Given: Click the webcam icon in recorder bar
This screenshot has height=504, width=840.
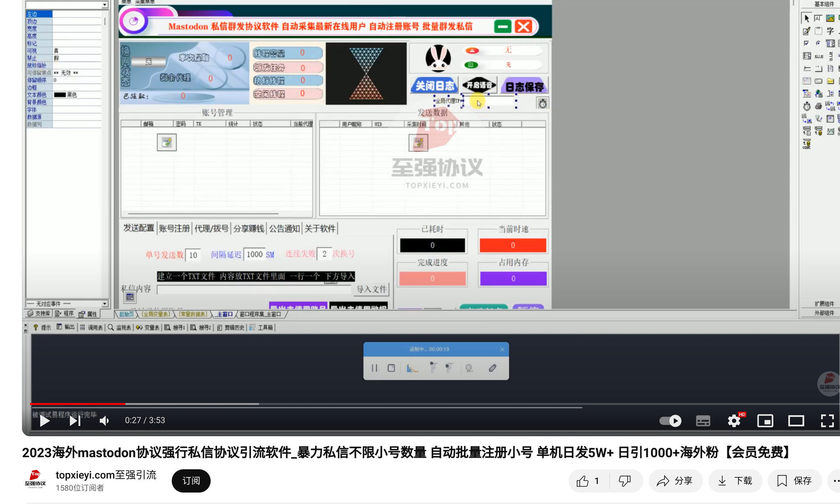Looking at the screenshot, I should tap(469, 368).
